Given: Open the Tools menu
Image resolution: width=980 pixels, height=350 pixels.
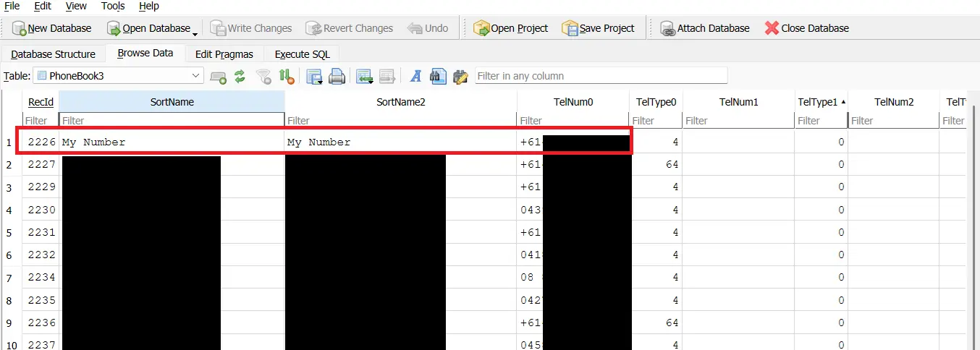Looking at the screenshot, I should pos(113,6).
